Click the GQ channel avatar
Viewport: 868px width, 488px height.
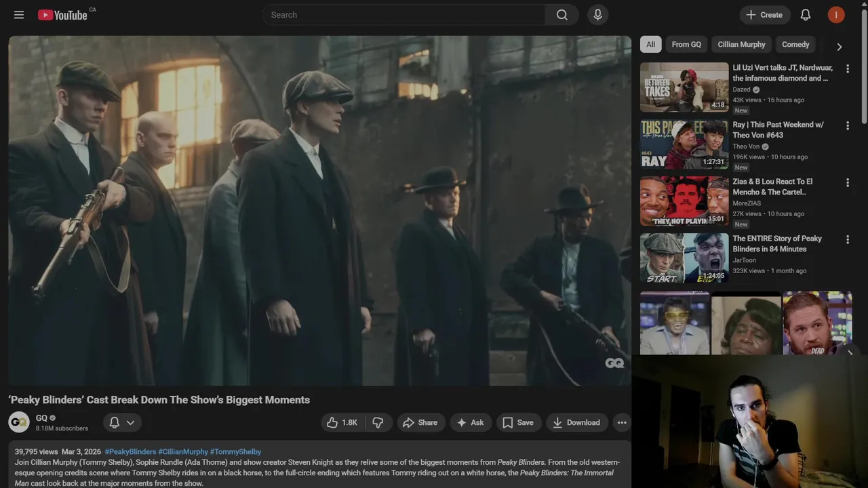[19, 422]
